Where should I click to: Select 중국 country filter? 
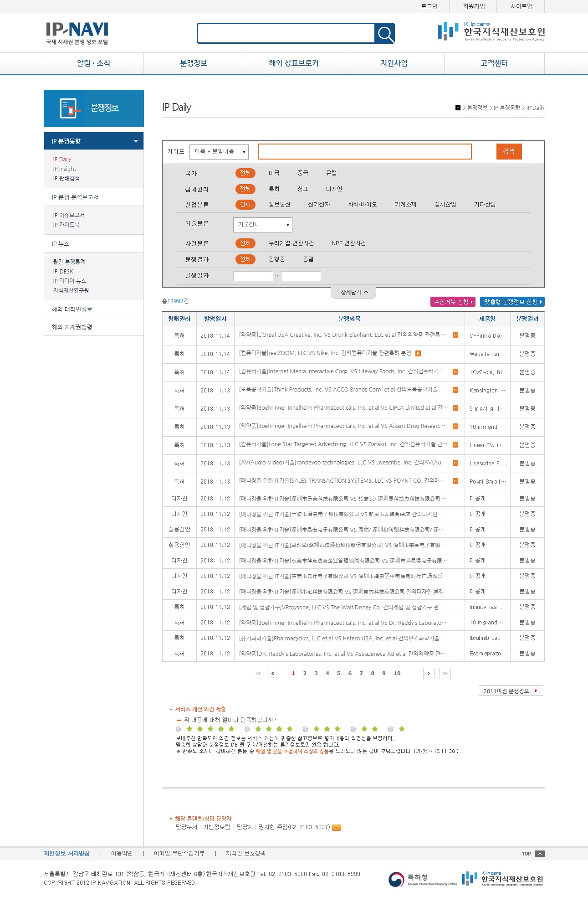(x=303, y=173)
